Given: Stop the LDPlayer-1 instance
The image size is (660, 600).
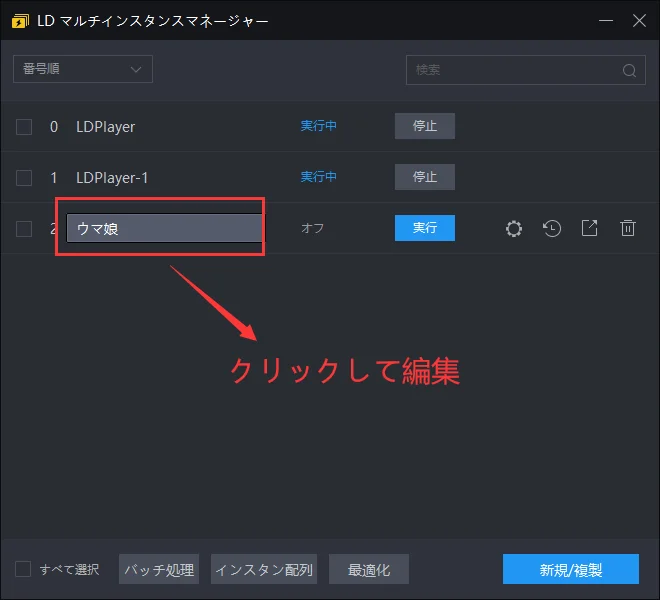Looking at the screenshot, I should tap(425, 177).
